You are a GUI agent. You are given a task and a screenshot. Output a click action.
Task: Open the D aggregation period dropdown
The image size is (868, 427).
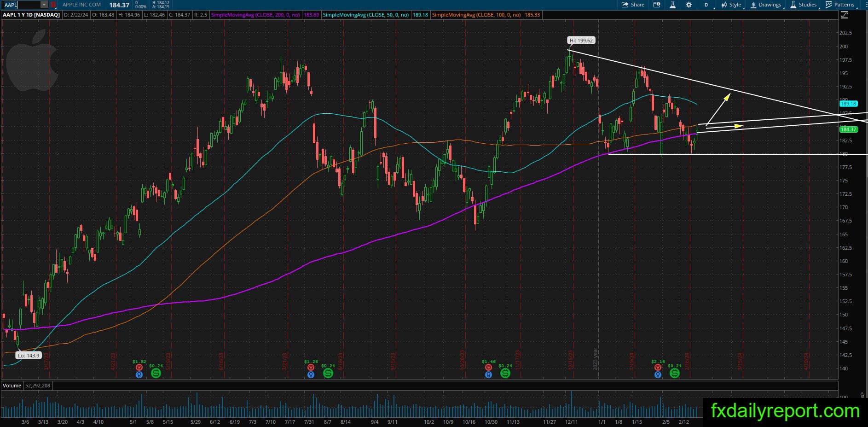(706, 5)
